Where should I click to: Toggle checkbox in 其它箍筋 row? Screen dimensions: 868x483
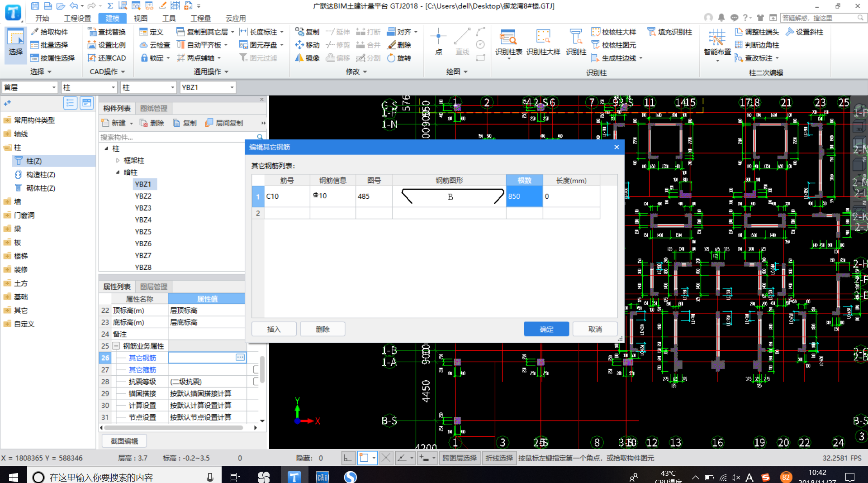click(x=256, y=370)
